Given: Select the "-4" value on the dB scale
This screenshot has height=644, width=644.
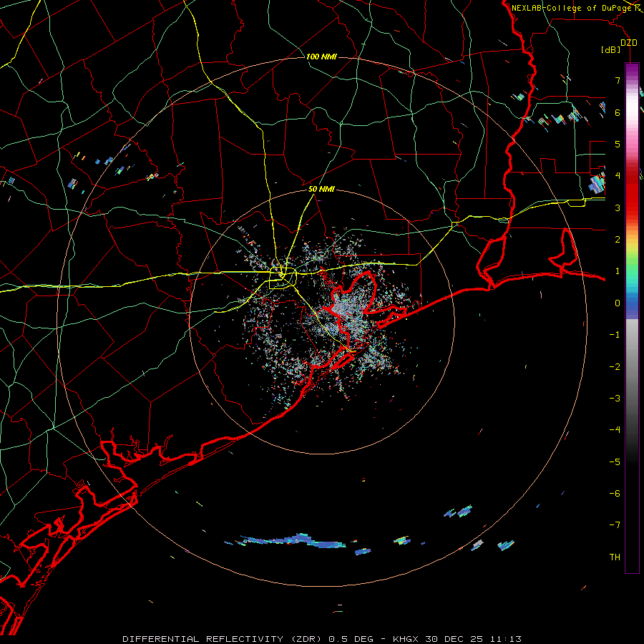Looking at the screenshot, I should coord(615,430).
